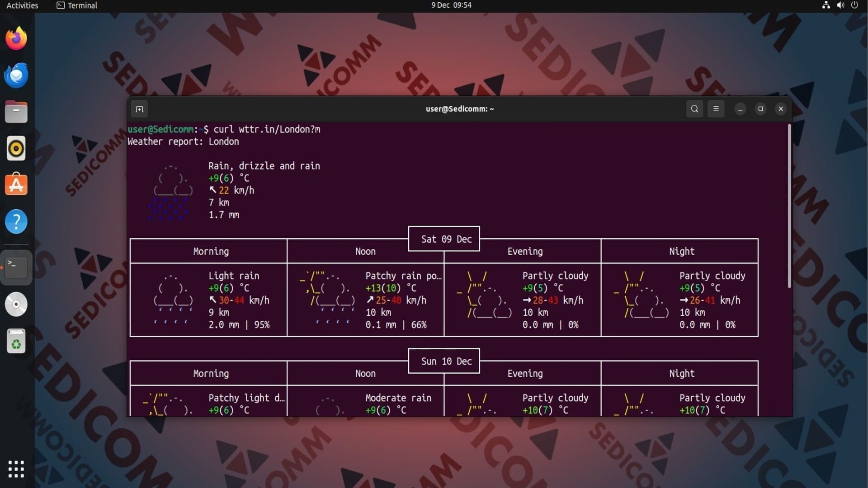The height and width of the screenshot is (488, 868).
Task: Click 'Patchy light d…' Sunday morning text
Action: coord(246,398)
